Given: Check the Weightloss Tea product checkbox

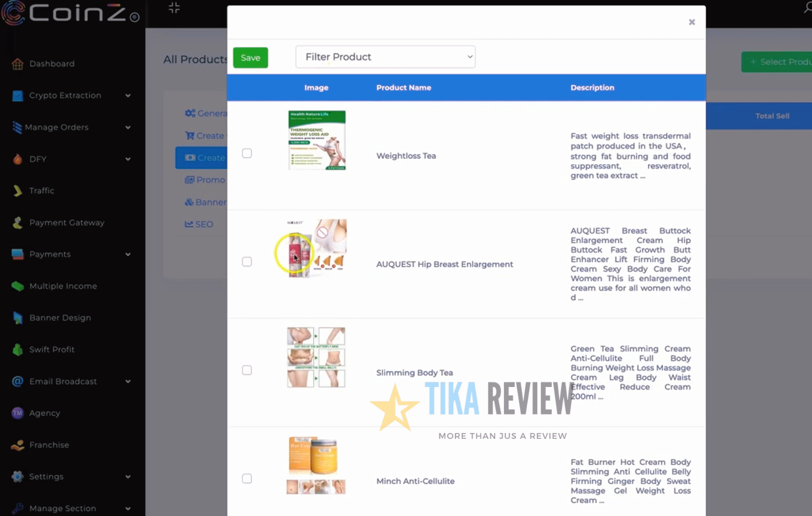Looking at the screenshot, I should pos(247,153).
